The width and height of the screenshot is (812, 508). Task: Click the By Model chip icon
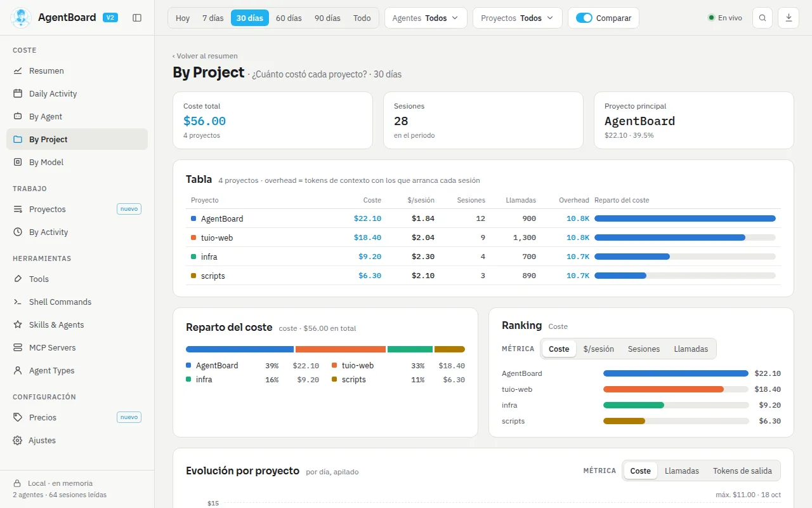point(18,163)
